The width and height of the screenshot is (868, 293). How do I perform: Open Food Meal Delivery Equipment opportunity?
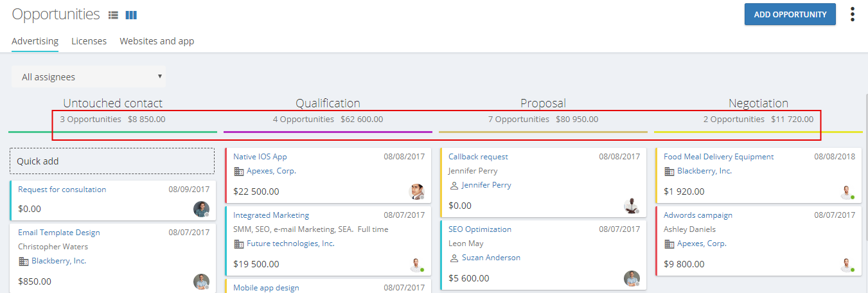[718, 157]
